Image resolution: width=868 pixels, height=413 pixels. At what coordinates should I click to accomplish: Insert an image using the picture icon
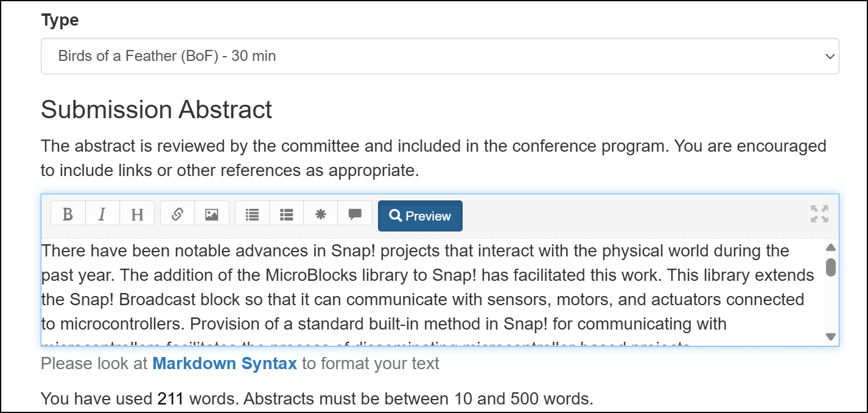pyautogui.click(x=212, y=214)
